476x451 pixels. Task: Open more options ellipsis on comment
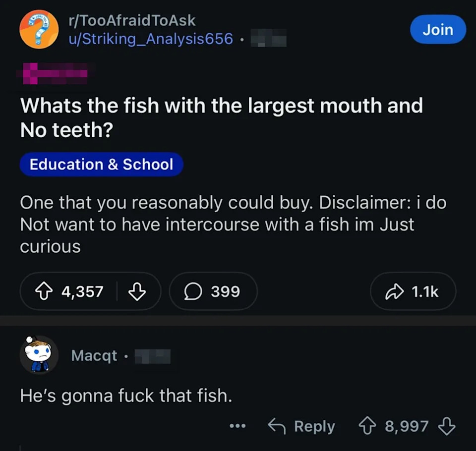pyautogui.click(x=238, y=426)
